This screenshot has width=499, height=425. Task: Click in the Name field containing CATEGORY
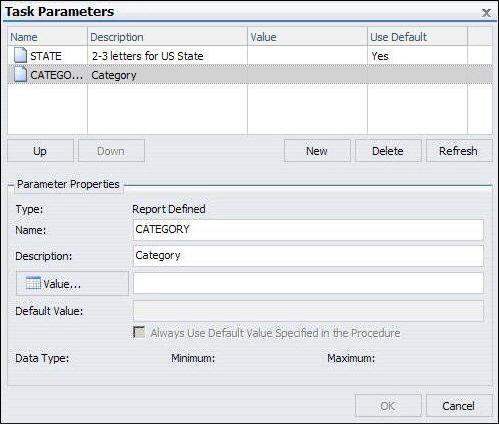coord(308,230)
